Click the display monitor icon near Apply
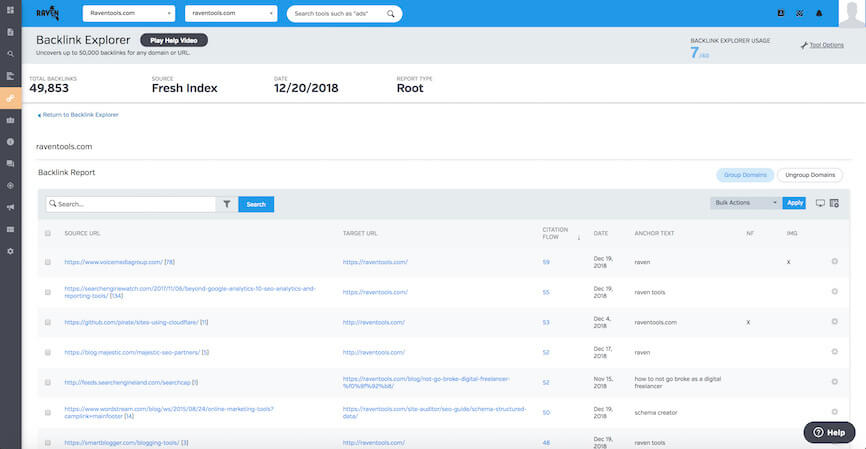This screenshot has height=449, width=866. (820, 203)
